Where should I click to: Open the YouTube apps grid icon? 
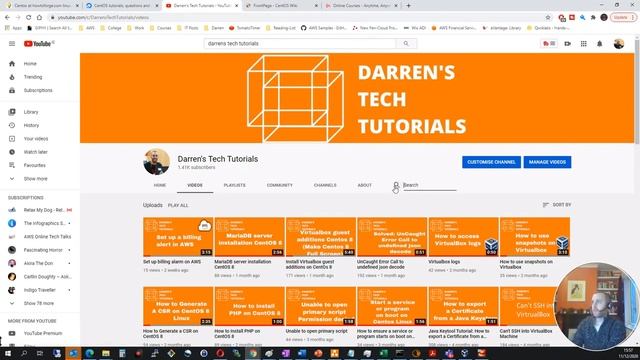coord(584,44)
